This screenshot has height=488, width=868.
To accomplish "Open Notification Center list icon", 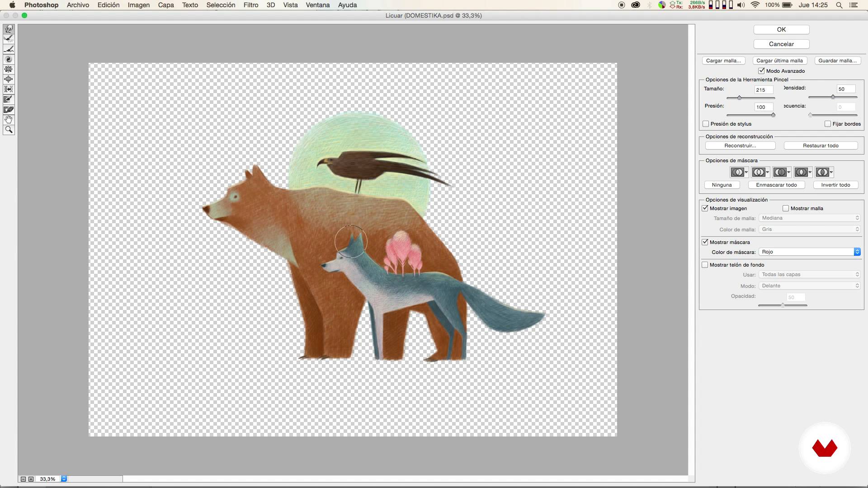I will (x=854, y=5).
